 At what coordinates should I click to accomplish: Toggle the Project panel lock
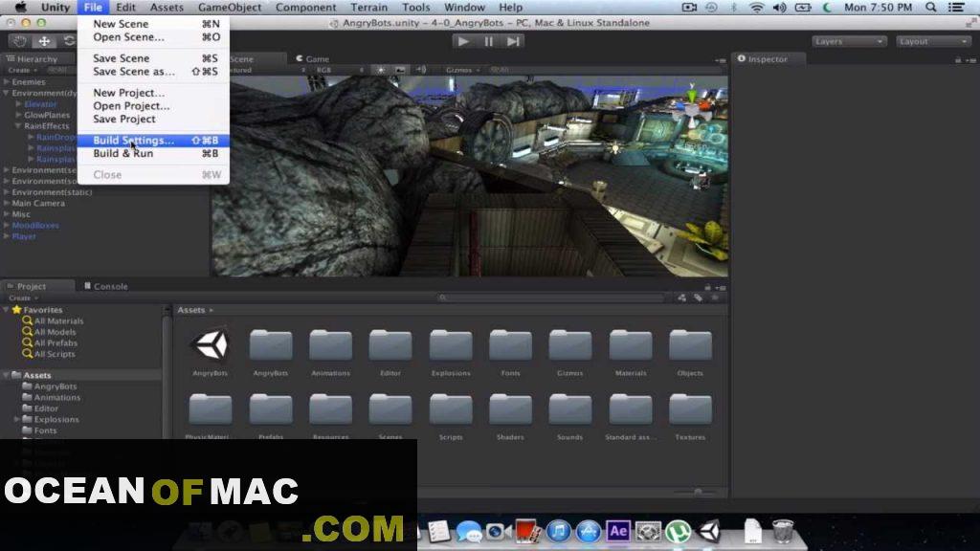coord(707,287)
